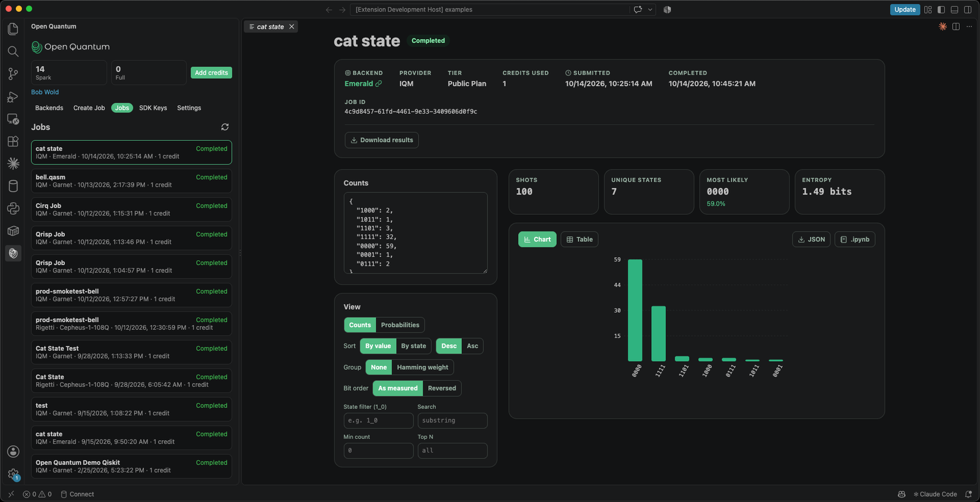Open editor More Actions ellipsis
Image resolution: width=980 pixels, height=502 pixels.
click(969, 26)
